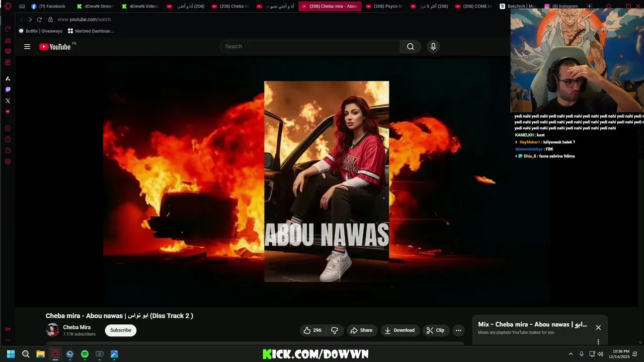Image resolution: width=644 pixels, height=362 pixels.
Task: Open the 10:36 PM taskbar clock
Action: pyautogui.click(x=619, y=354)
